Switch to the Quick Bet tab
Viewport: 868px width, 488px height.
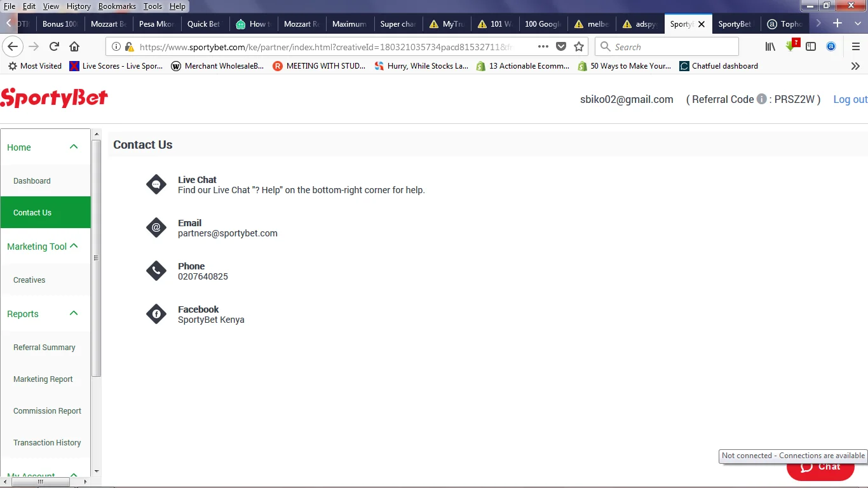click(206, 24)
